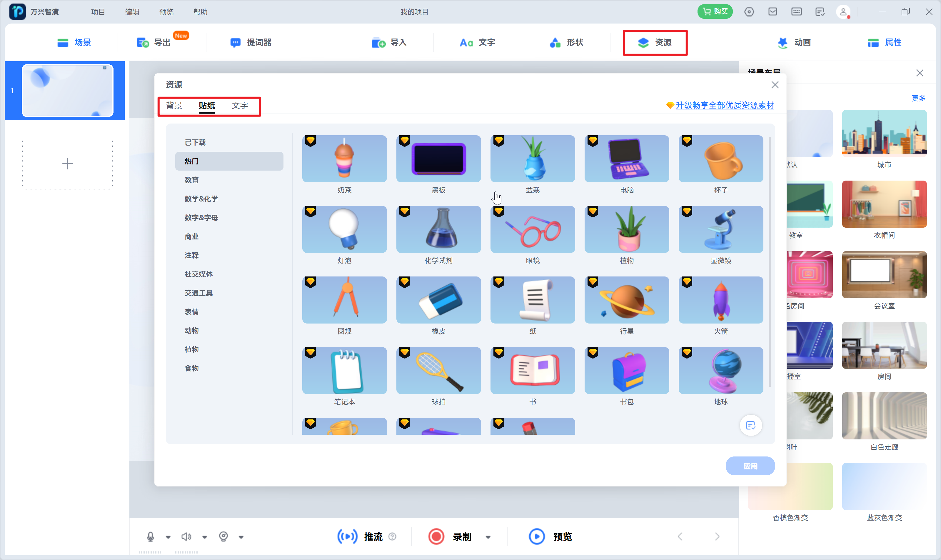Open the 编辑 menu
The width and height of the screenshot is (941, 560).
pyautogui.click(x=132, y=12)
